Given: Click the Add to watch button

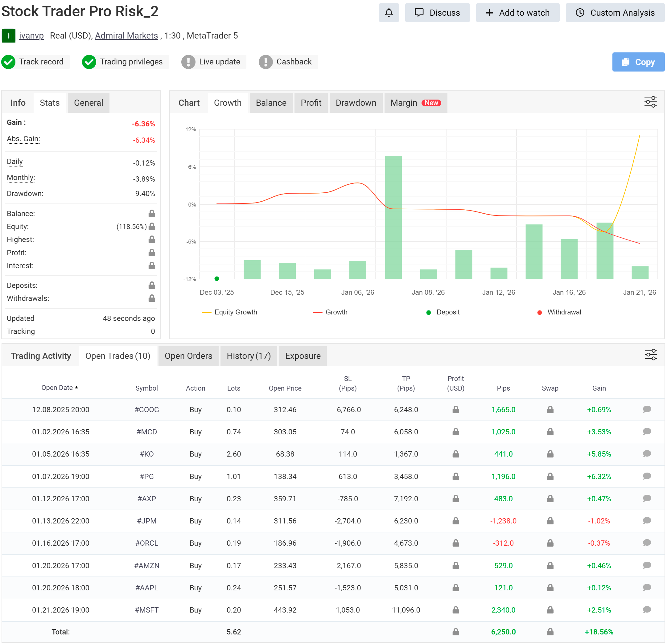Looking at the screenshot, I should pyautogui.click(x=517, y=13).
